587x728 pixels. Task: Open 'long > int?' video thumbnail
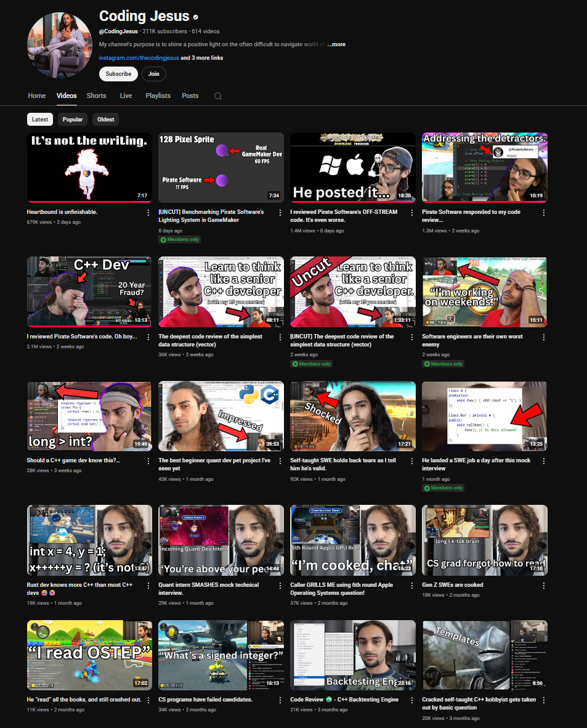[89, 416]
